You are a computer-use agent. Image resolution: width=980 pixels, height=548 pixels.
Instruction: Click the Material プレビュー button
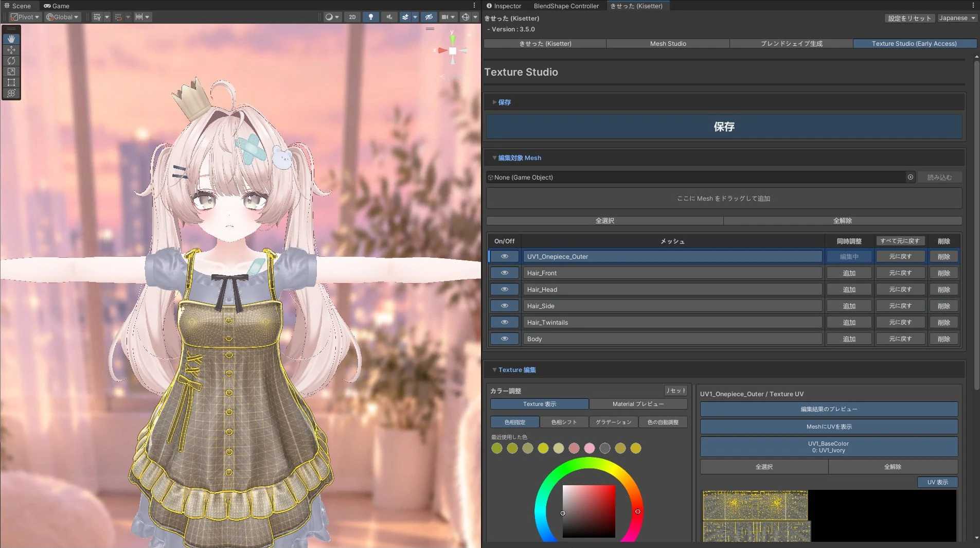pyautogui.click(x=638, y=404)
